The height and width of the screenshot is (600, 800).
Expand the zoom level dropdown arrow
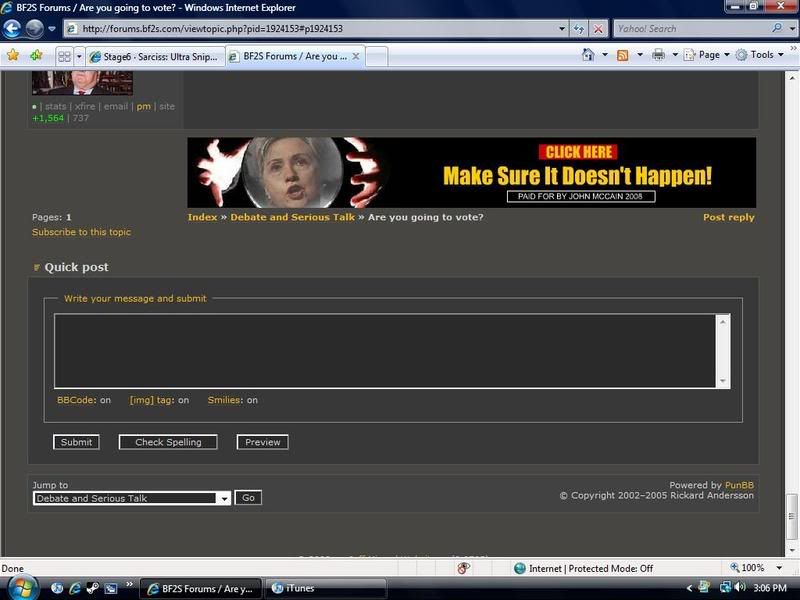779,568
